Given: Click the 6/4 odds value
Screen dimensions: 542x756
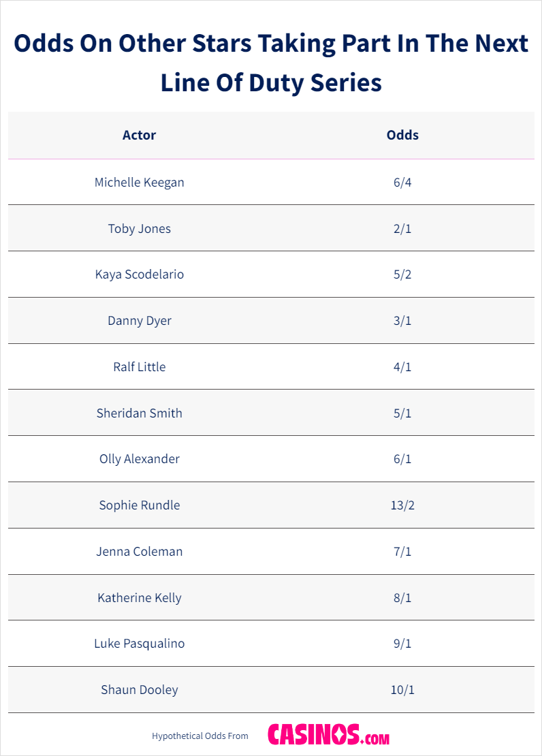Looking at the screenshot, I should [x=402, y=183].
